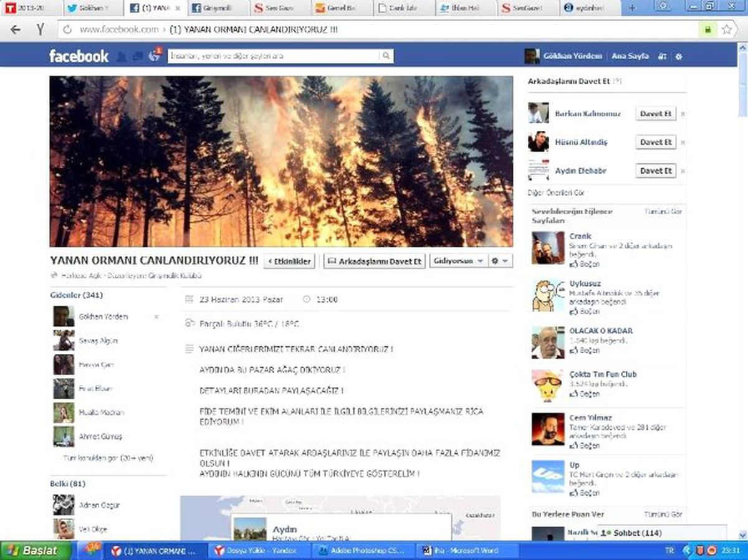The image size is (748, 560).
Task: Open event options gear dropdown
Action: pos(501,261)
